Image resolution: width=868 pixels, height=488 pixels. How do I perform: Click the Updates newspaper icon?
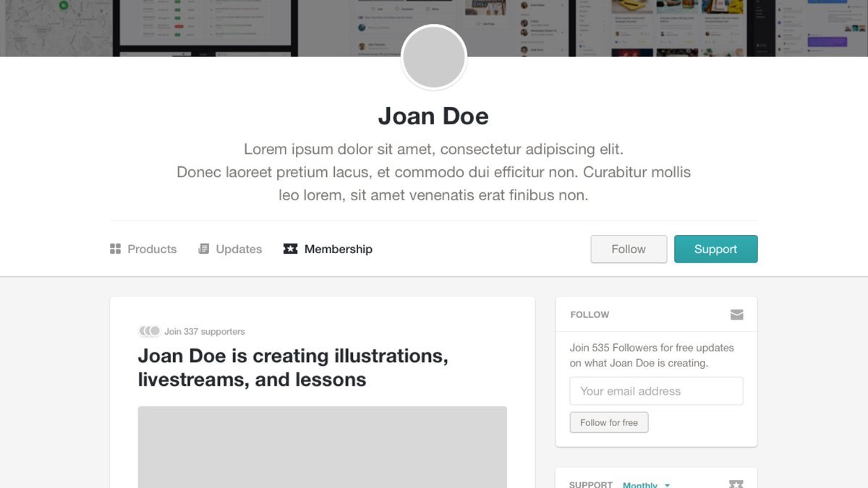coord(203,249)
